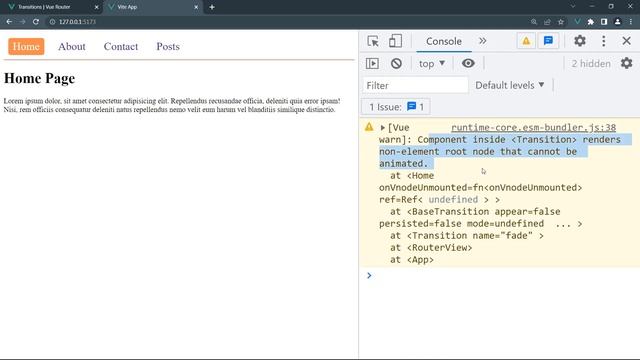The height and width of the screenshot is (360, 640).
Task: Navigate to the Home link
Action: pyautogui.click(x=26, y=47)
